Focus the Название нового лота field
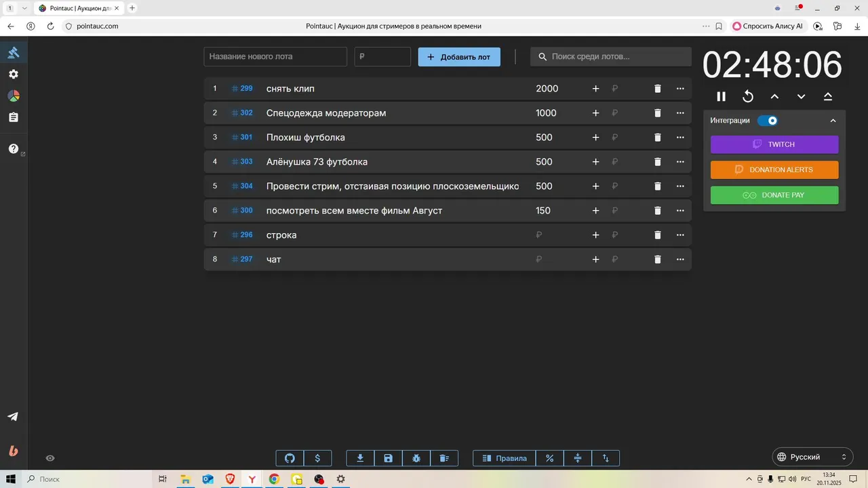This screenshot has height=488, width=868. 275,57
